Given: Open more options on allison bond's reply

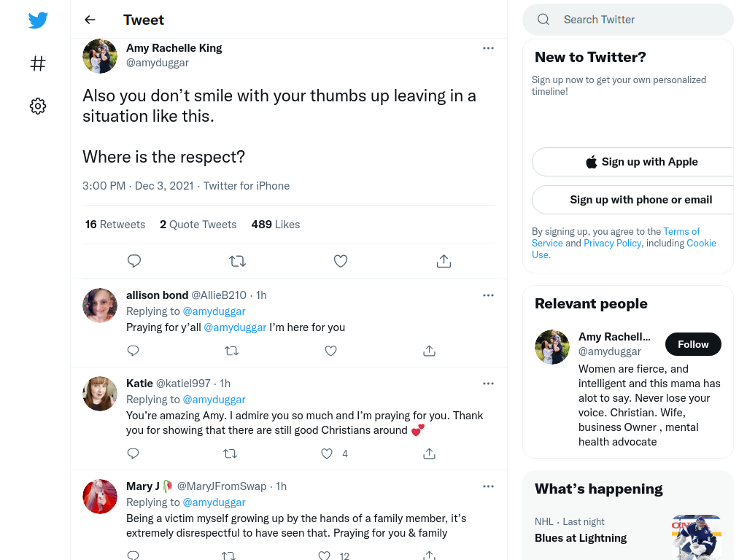Looking at the screenshot, I should coord(488,295).
